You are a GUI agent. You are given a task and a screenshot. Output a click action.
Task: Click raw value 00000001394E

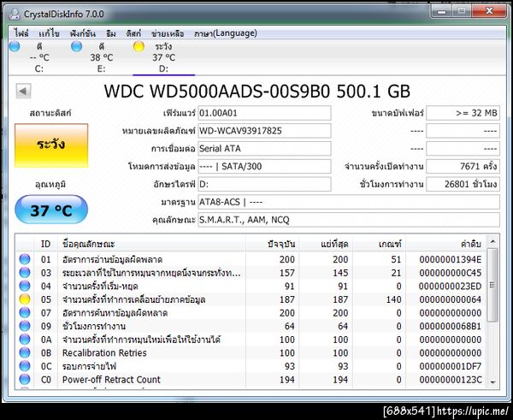pyautogui.click(x=451, y=259)
